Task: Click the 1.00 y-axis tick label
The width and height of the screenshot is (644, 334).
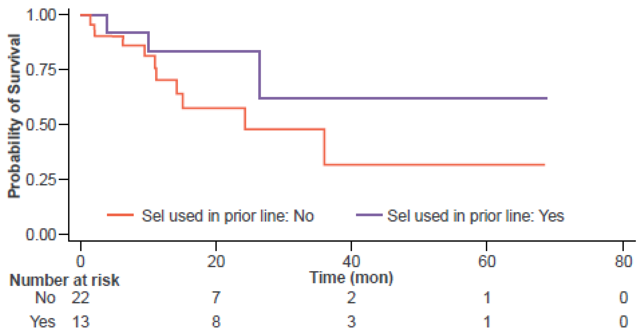Action: 41,15
